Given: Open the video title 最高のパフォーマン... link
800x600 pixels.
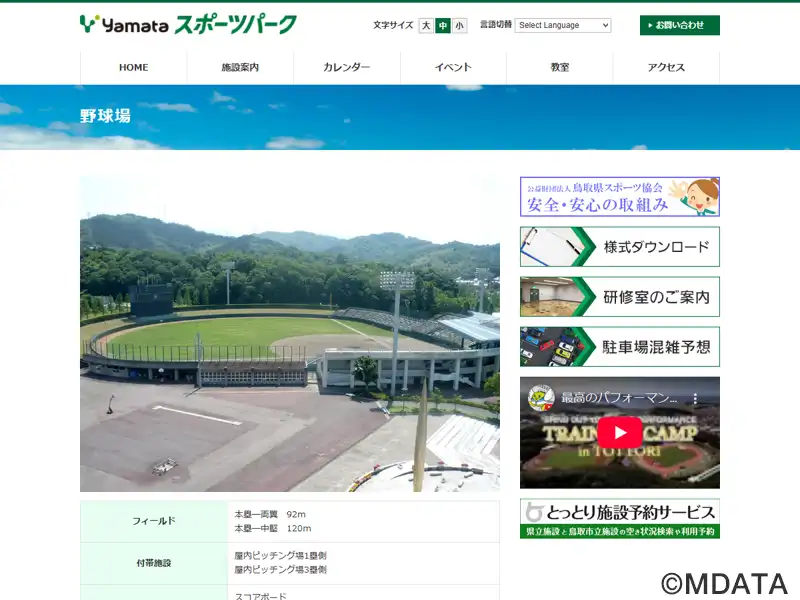Looking at the screenshot, I should (620, 398).
